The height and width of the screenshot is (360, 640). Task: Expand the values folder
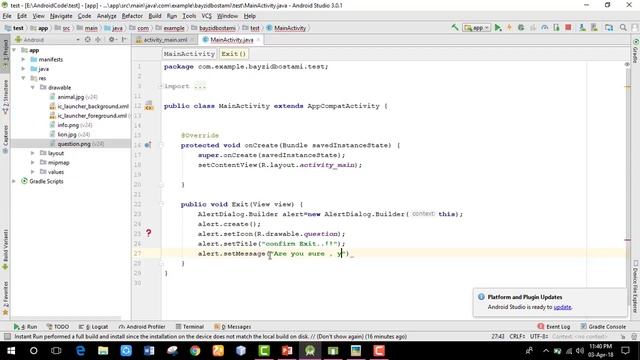pyautogui.click(x=33, y=172)
